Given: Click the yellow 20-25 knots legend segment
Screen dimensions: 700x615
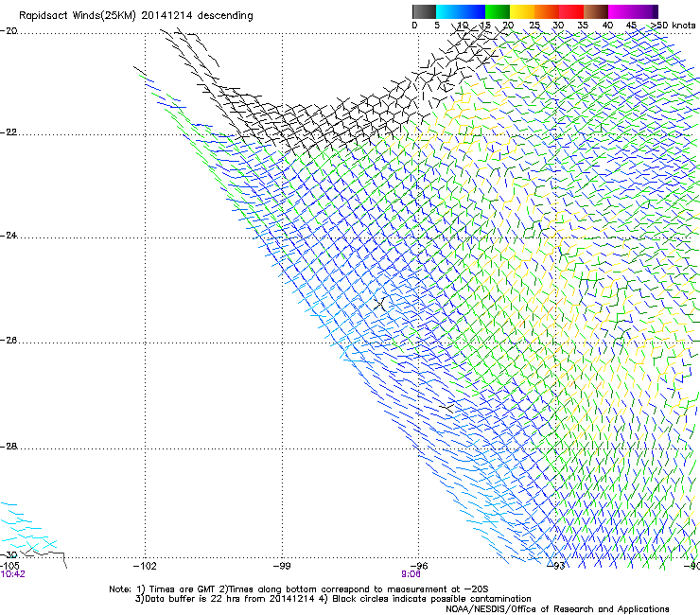Looking at the screenshot, I should click(x=522, y=11).
